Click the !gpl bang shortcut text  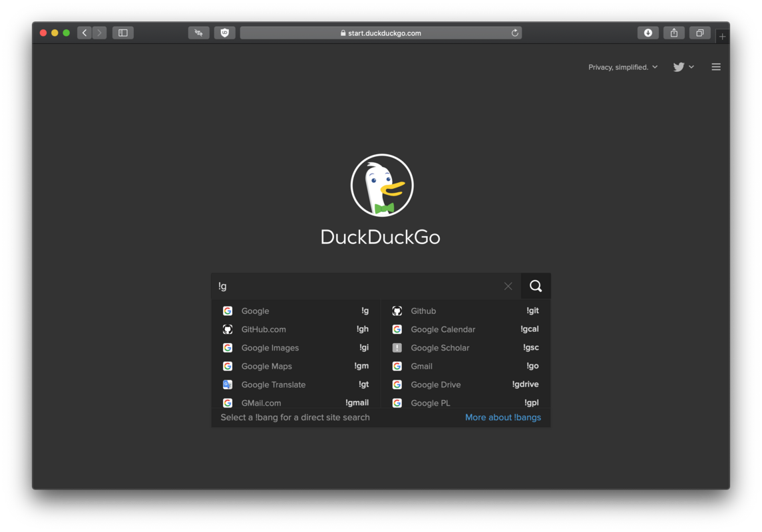[x=532, y=402]
